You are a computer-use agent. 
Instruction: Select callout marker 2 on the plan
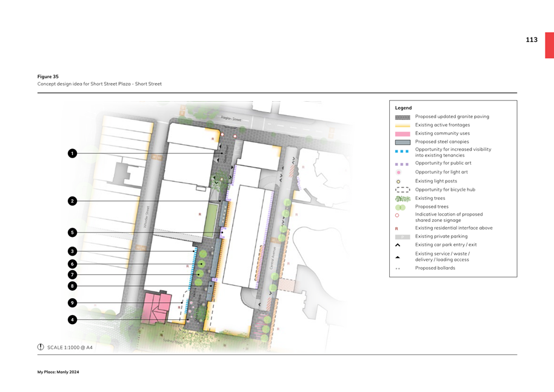click(72, 201)
